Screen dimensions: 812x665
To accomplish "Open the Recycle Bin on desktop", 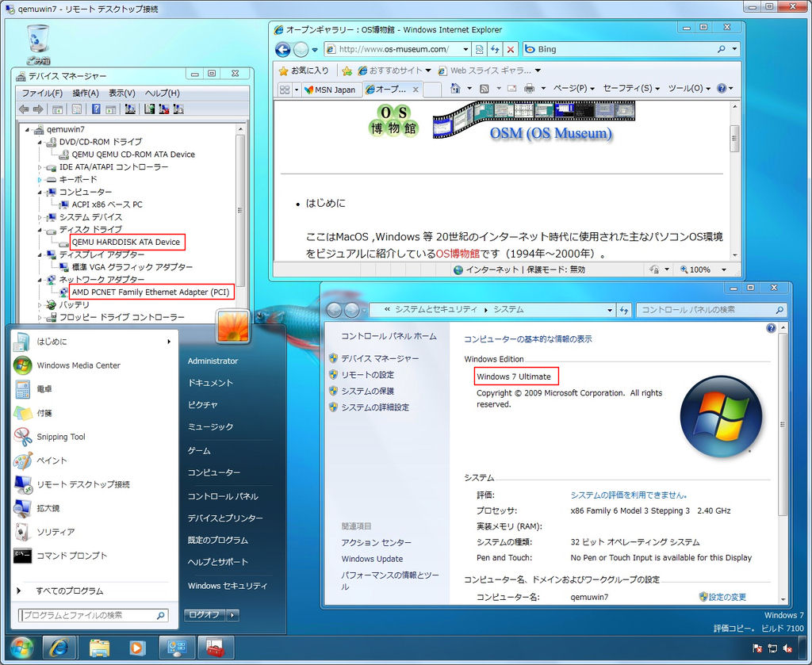I will 38,45.
